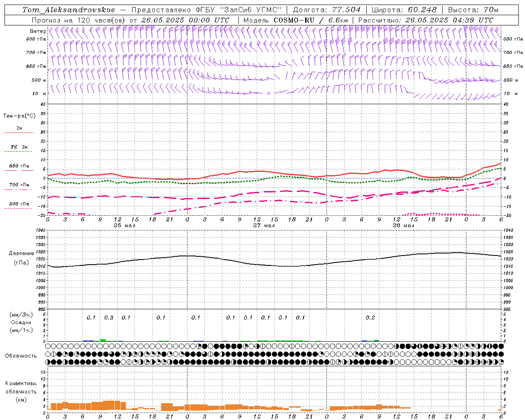Click the 26 мая date label
Viewport: 525px width, 420px height.
point(124,226)
